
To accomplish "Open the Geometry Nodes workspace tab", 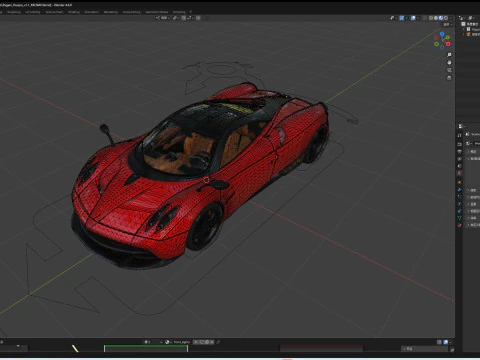I will tap(156, 12).
